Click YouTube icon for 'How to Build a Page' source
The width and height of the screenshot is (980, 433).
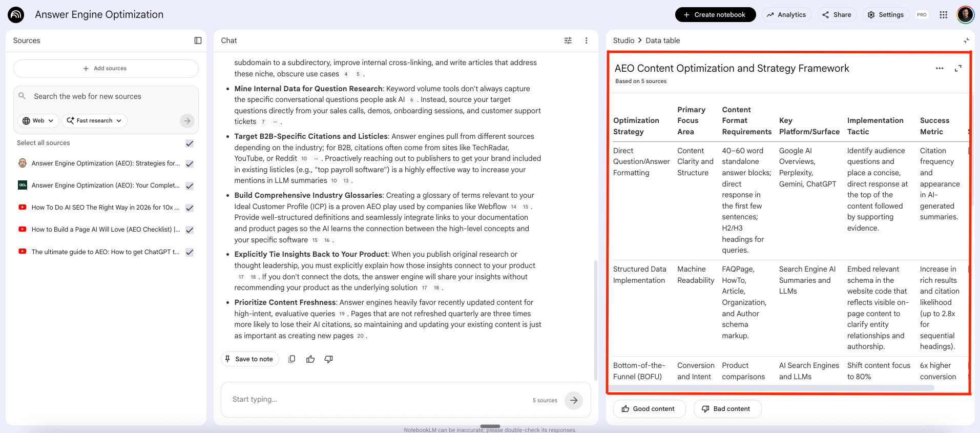tap(23, 230)
